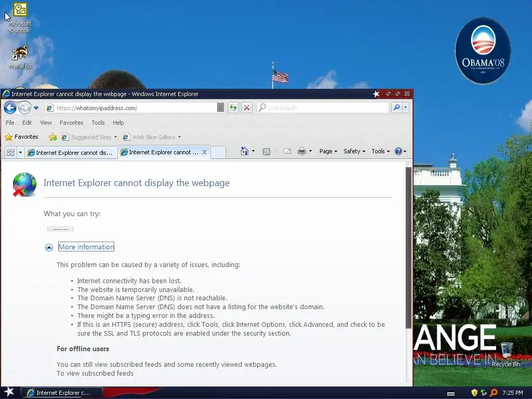The image size is (532, 399).
Task: Click the RSS Feeds icon
Action: pos(267,151)
